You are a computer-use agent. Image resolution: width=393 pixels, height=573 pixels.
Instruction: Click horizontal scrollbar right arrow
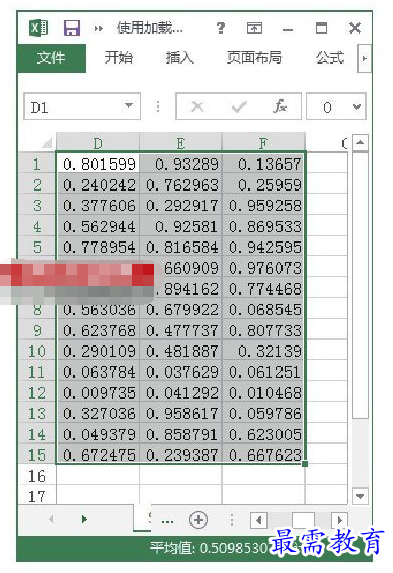point(339,520)
